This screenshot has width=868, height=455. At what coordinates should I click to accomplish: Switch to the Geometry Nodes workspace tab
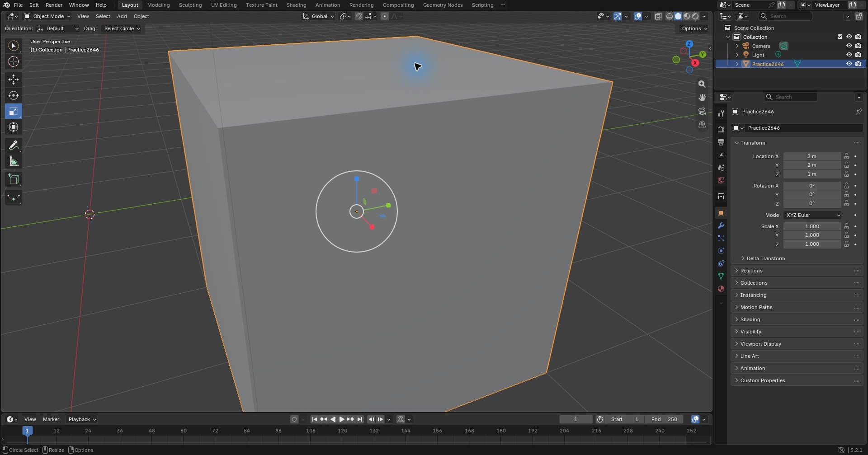click(443, 5)
